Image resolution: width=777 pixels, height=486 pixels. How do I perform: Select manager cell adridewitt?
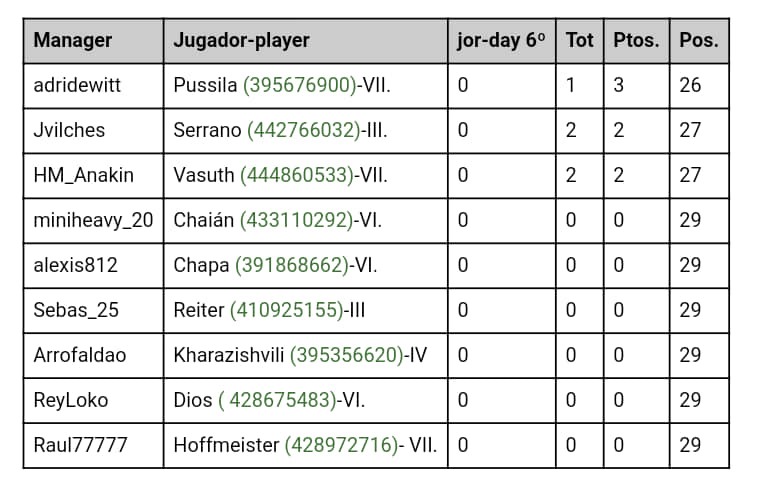pos(93,86)
